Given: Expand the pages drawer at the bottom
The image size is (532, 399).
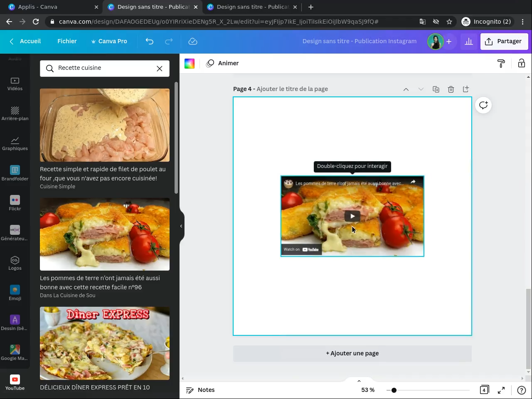Looking at the screenshot, I should pos(359,381).
